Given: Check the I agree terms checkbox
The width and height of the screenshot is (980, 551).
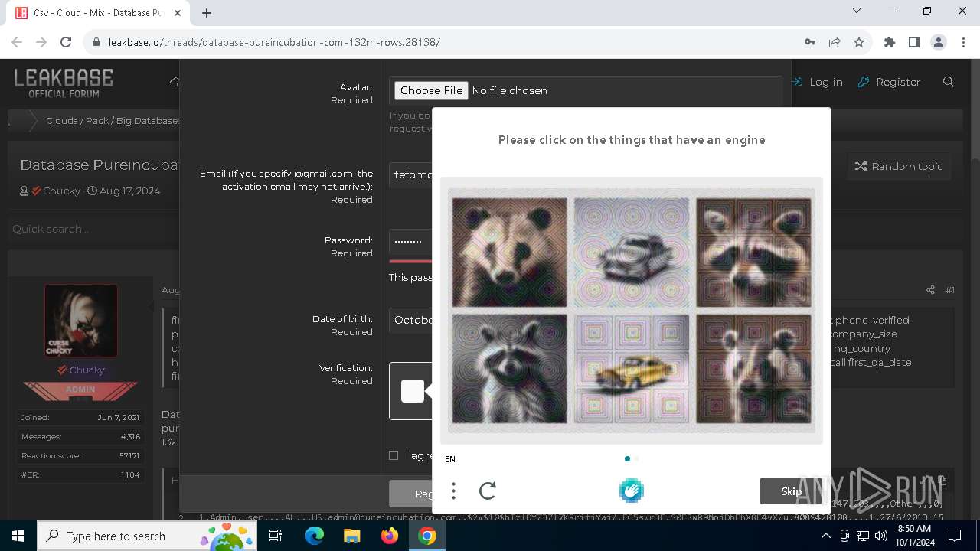Looking at the screenshot, I should (394, 455).
